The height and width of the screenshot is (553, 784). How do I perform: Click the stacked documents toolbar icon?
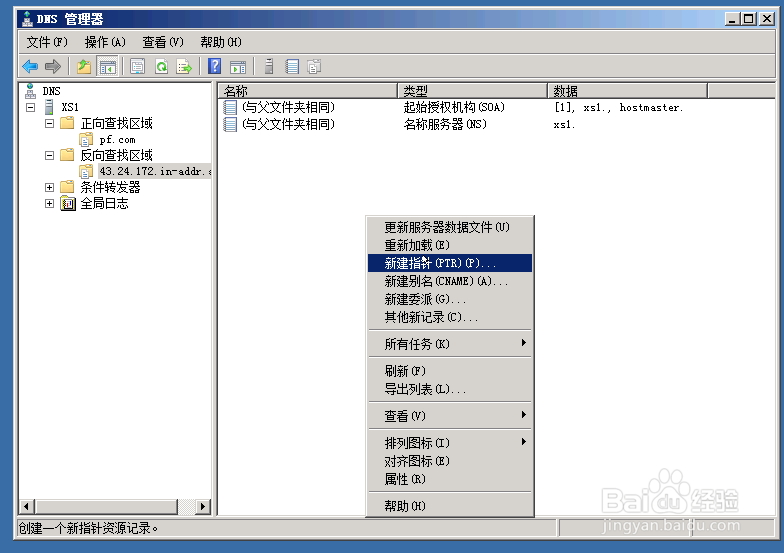[314, 66]
